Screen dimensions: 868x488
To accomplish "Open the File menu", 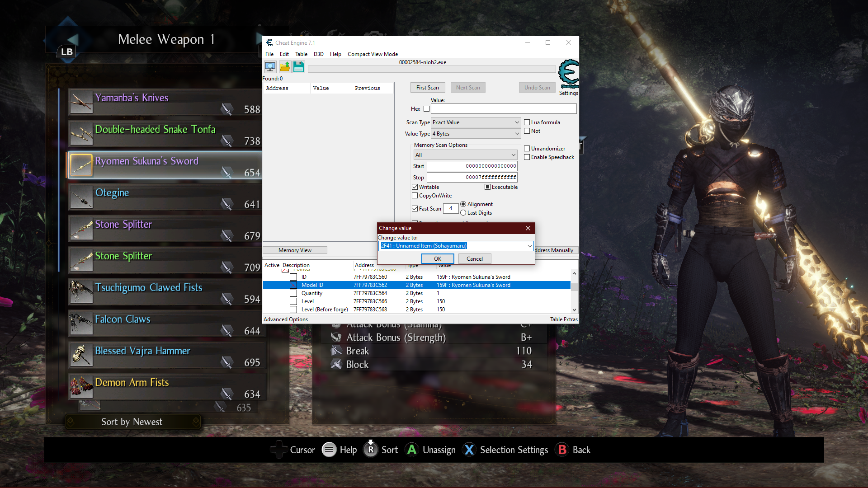I will pyautogui.click(x=269, y=54).
